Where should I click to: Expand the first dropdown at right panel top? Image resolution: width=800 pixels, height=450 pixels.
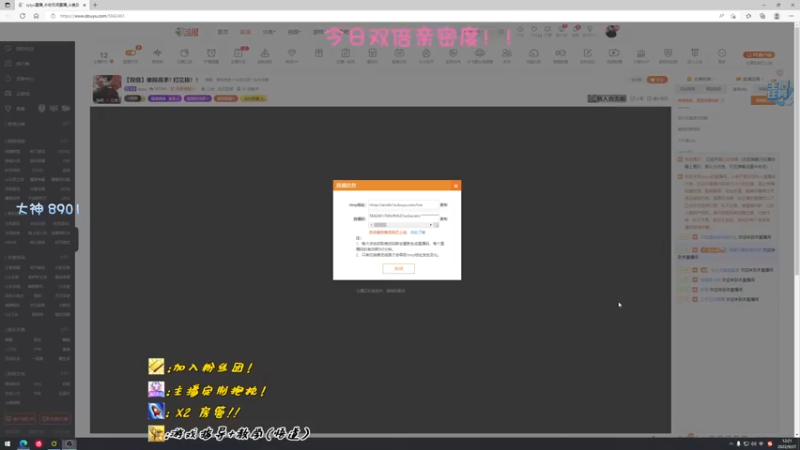point(702,79)
